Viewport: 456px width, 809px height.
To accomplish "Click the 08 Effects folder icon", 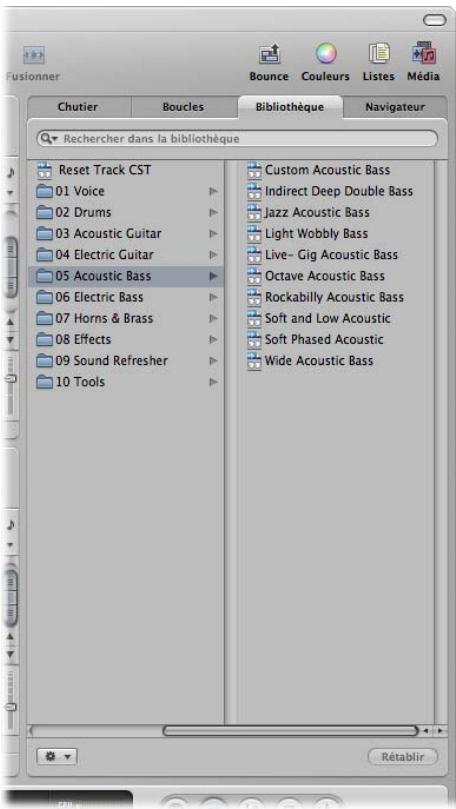I will 45,339.
